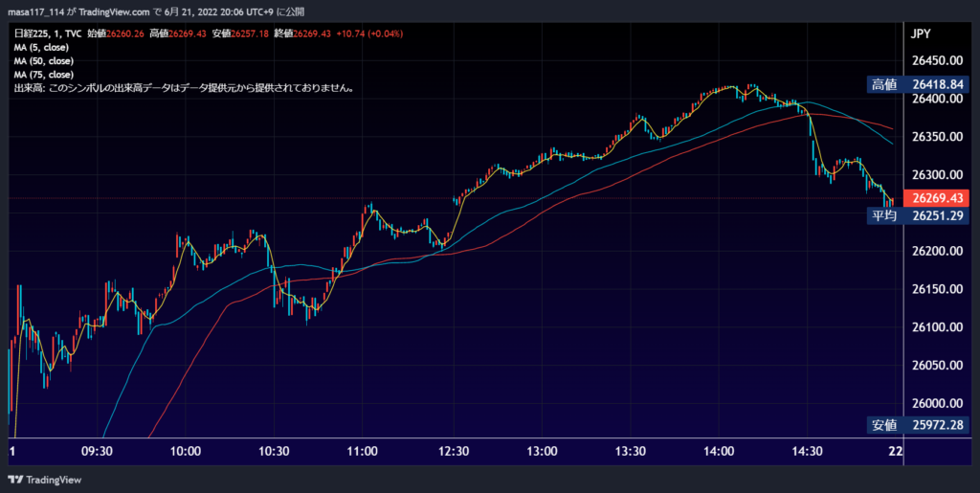980x493 pixels.
Task: Click the 22 date label on time axis
Action: coord(896,452)
